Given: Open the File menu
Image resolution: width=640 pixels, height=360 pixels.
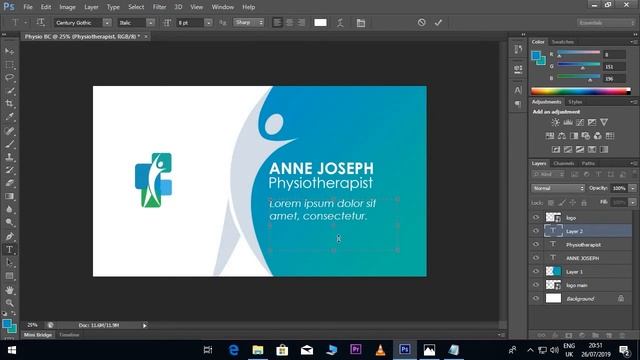Looking at the screenshot, I should (x=28, y=7).
